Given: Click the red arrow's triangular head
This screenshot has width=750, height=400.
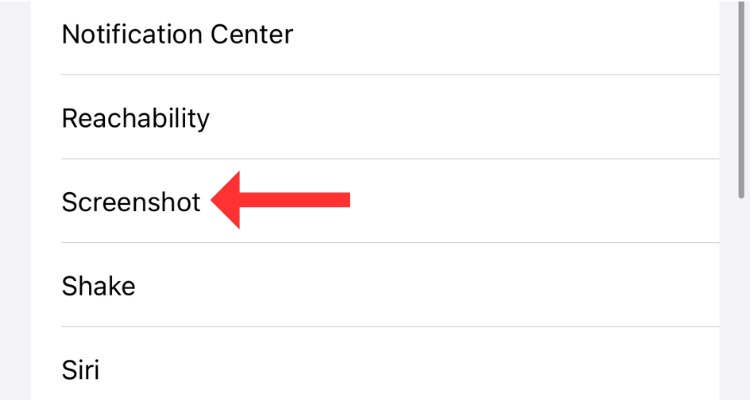Looking at the screenshot, I should [x=230, y=200].
